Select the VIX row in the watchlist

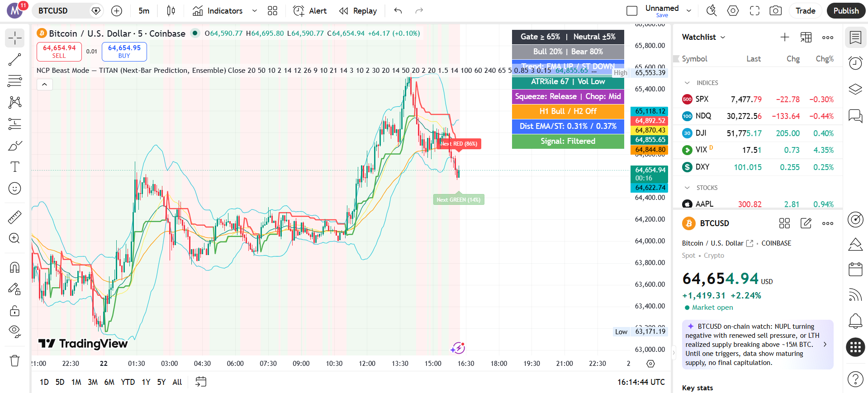[758, 150]
